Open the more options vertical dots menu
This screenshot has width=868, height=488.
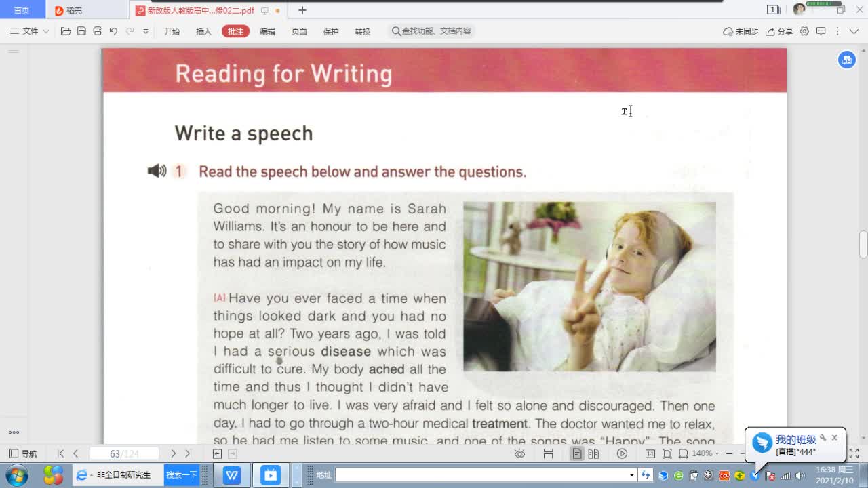[x=837, y=31]
